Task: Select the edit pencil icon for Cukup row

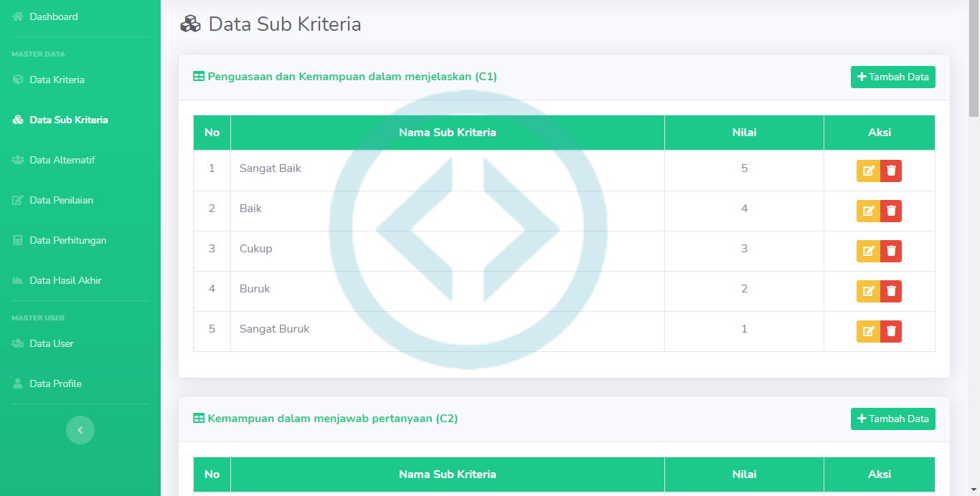Action: (x=869, y=251)
